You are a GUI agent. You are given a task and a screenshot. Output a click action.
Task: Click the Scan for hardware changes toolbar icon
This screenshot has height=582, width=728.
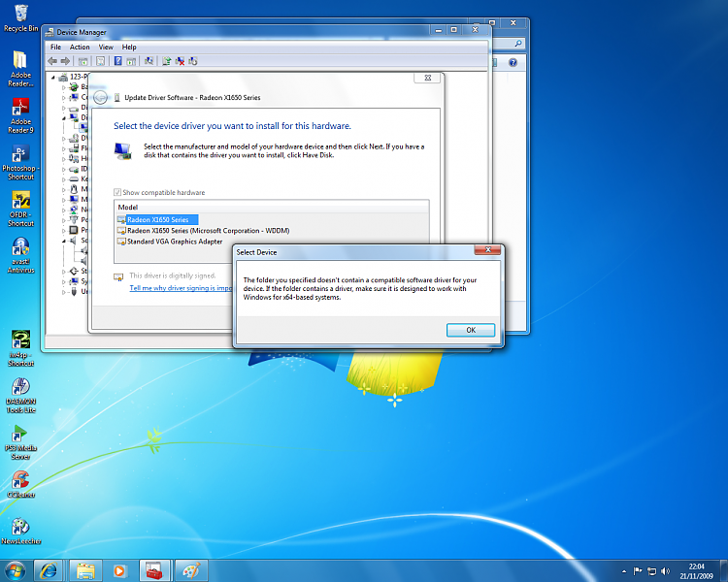click(149, 61)
